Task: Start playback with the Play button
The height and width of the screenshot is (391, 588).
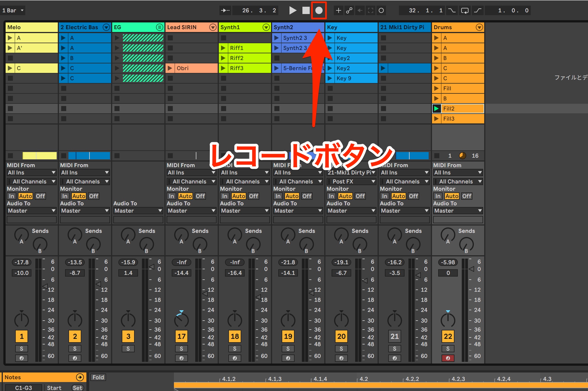Action: [293, 10]
